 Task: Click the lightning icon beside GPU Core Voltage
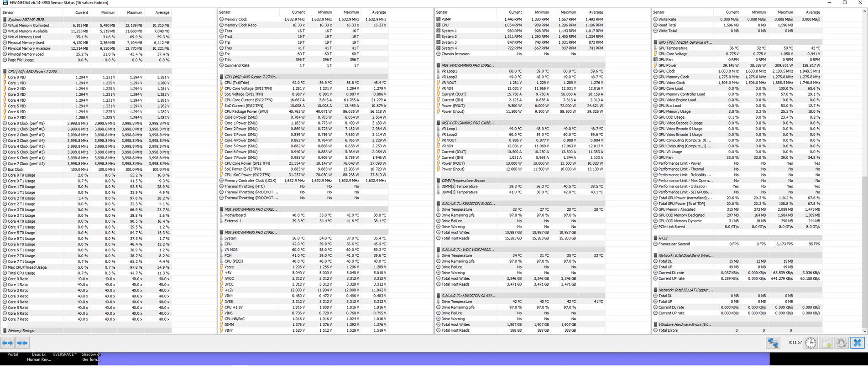(655, 54)
